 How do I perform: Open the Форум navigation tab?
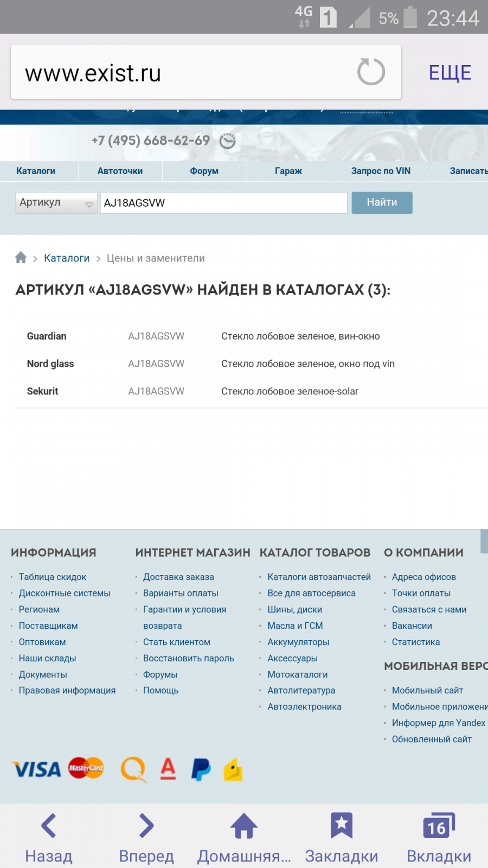(204, 171)
